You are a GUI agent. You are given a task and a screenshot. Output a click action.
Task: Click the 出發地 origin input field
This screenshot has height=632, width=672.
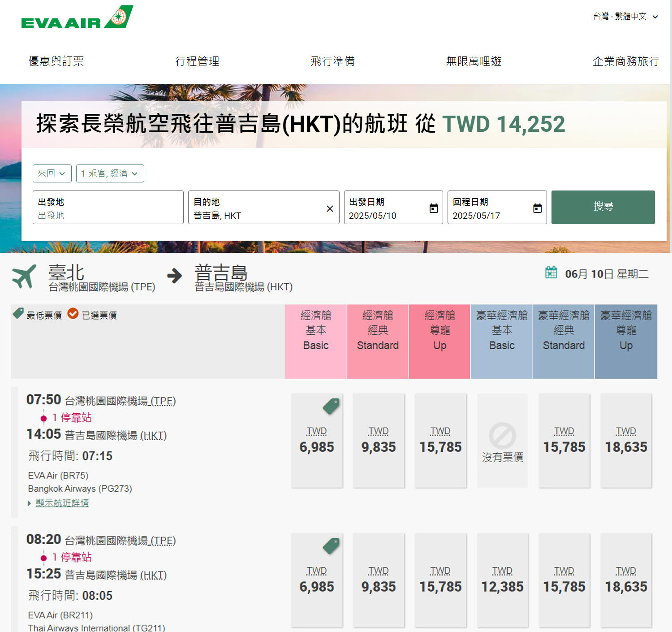click(108, 207)
